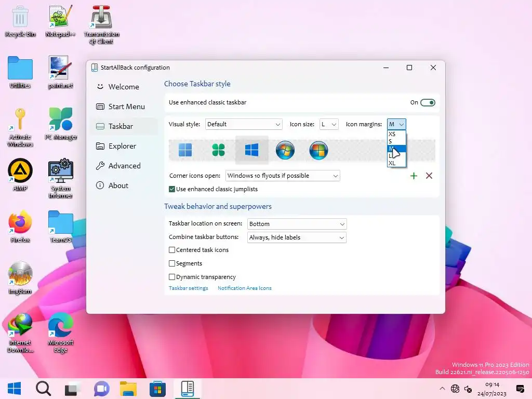Screen dimensions: 532x399
Task: Open the Icon size dropdown
Action: coord(329,124)
